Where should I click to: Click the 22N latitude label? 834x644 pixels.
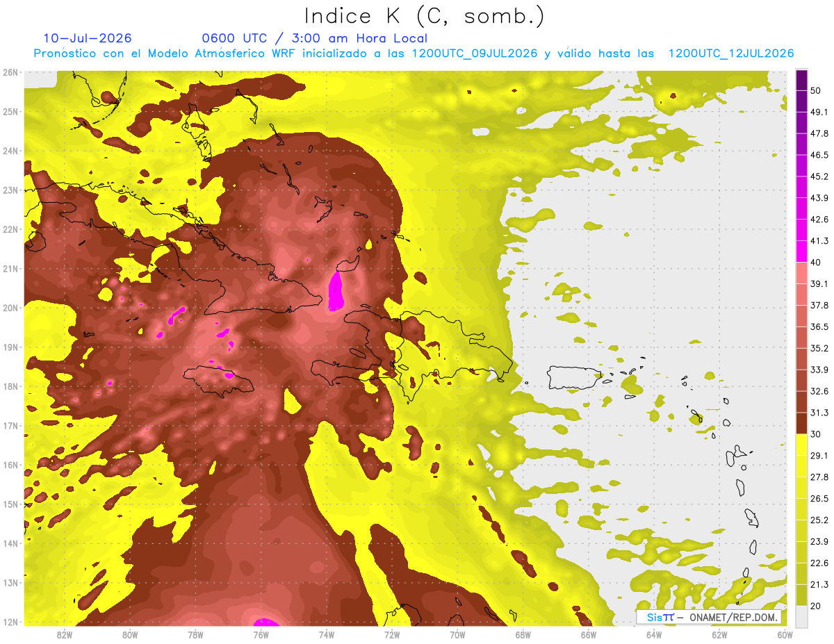10,229
